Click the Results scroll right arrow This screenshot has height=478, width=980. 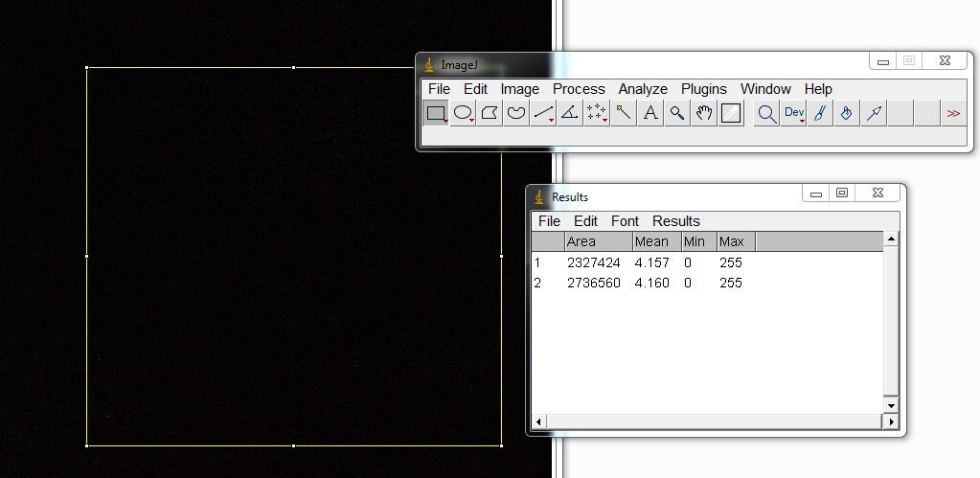(891, 421)
